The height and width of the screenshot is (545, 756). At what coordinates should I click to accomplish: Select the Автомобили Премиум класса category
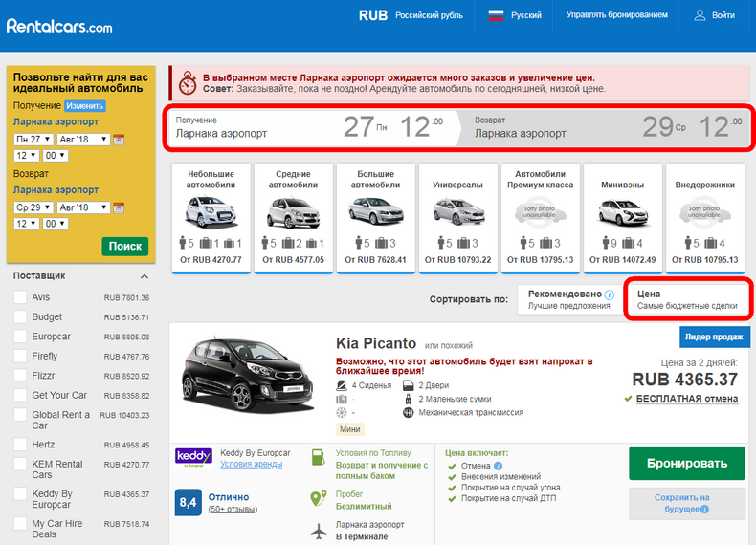click(540, 218)
